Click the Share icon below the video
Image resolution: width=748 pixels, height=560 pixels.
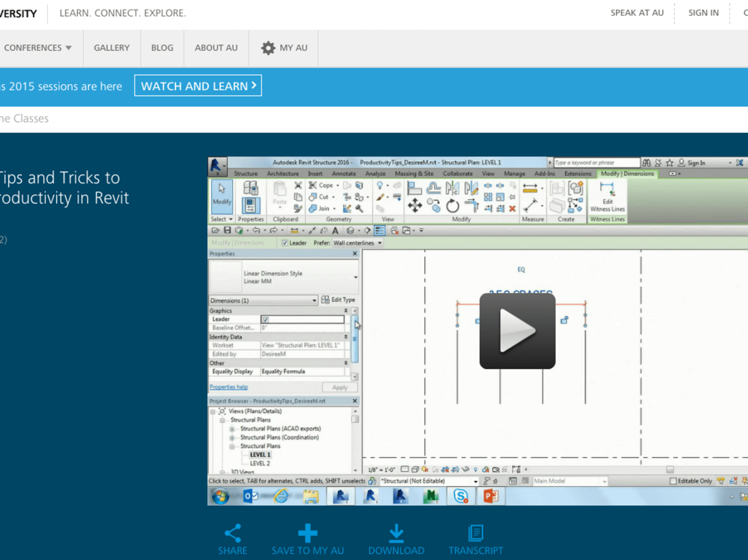coord(233,533)
